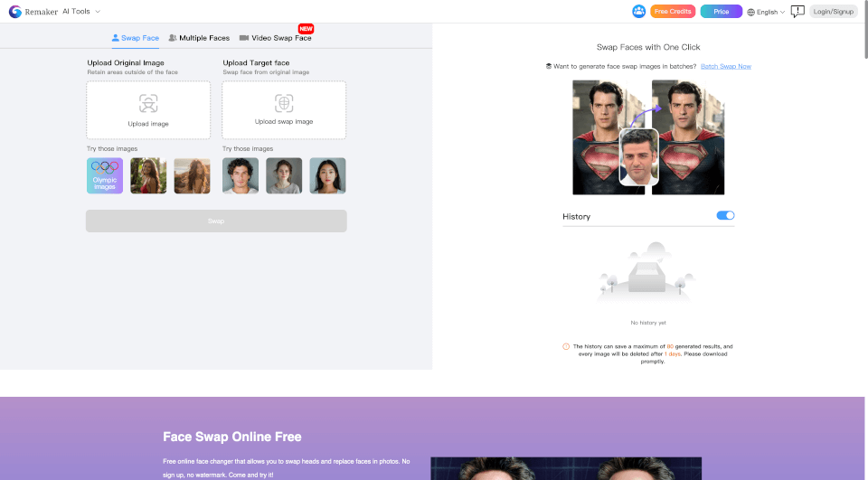Click the Multiple Faces people icon
This screenshot has width=868, height=480.
[x=173, y=38]
